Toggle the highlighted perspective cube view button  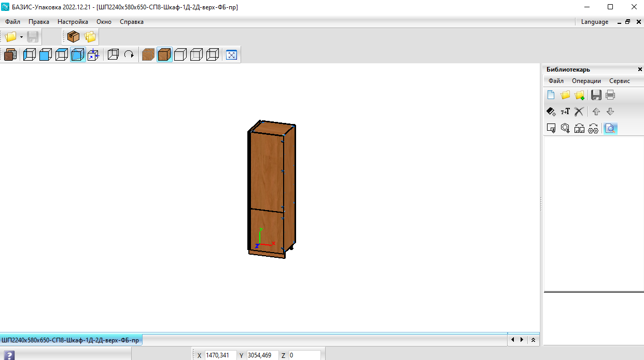pos(78,54)
